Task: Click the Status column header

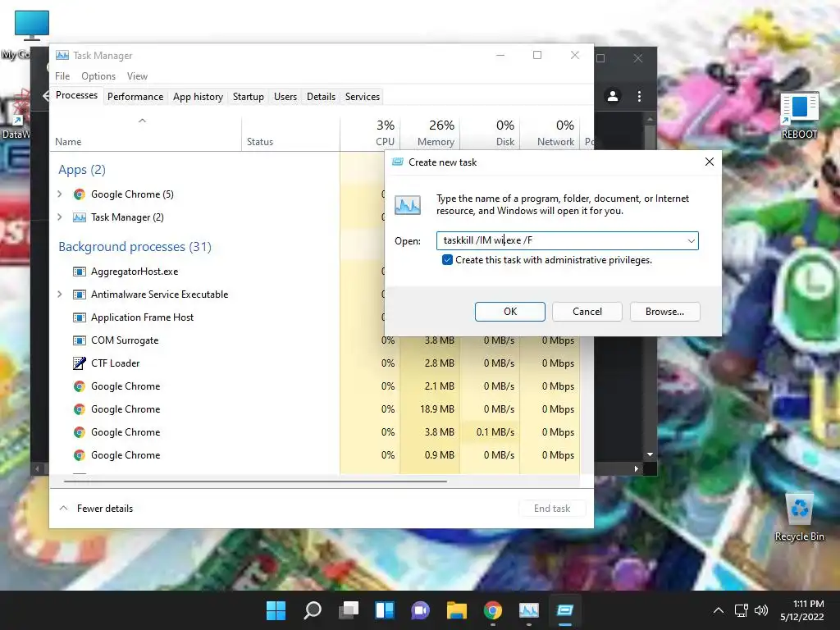Action: click(x=290, y=132)
